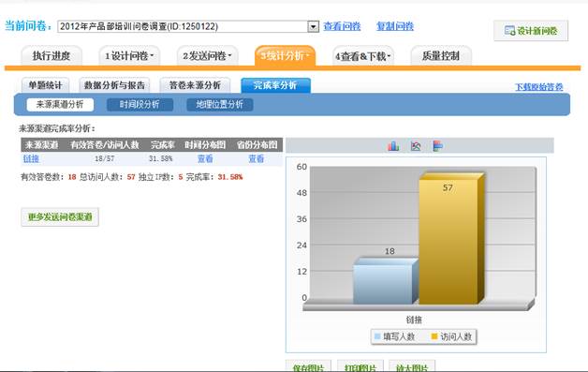The image size is (588, 372).
Task: Open the 执行进度 tab
Action: [x=51, y=56]
